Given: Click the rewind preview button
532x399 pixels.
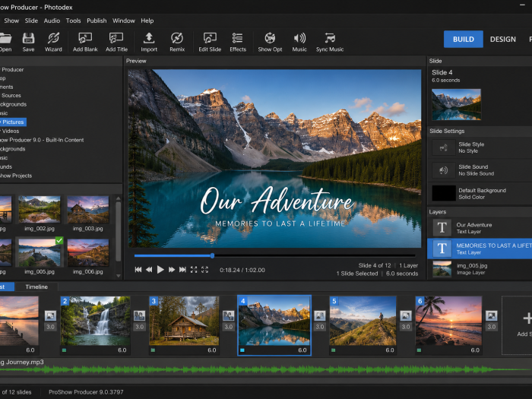Looking at the screenshot, I should point(149,270).
